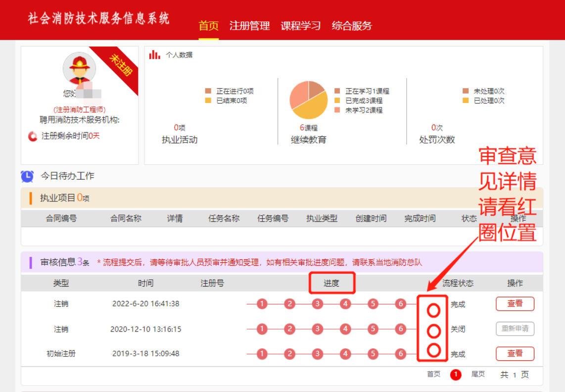Click the 重新申请 button
The image size is (565, 392).
[x=515, y=329]
